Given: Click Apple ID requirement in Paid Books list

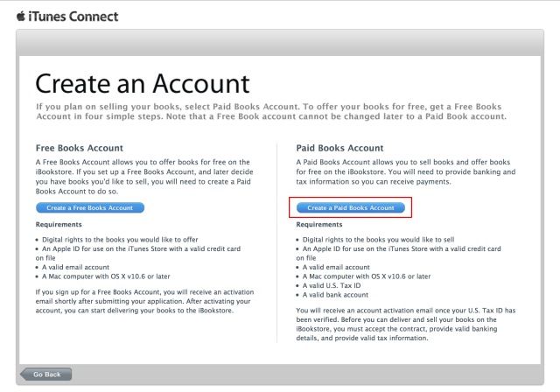Looking at the screenshot, I should 398,253.
